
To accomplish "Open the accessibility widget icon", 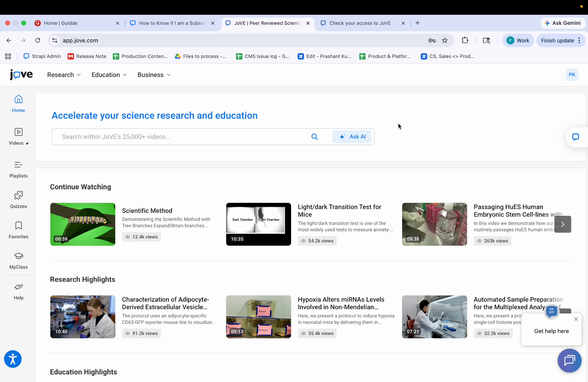I will pyautogui.click(x=13, y=359).
